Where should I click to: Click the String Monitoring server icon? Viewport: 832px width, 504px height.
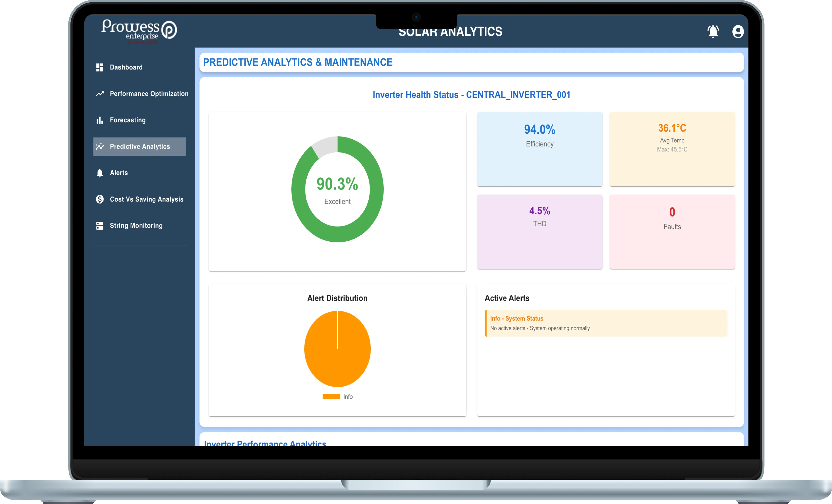[100, 226]
